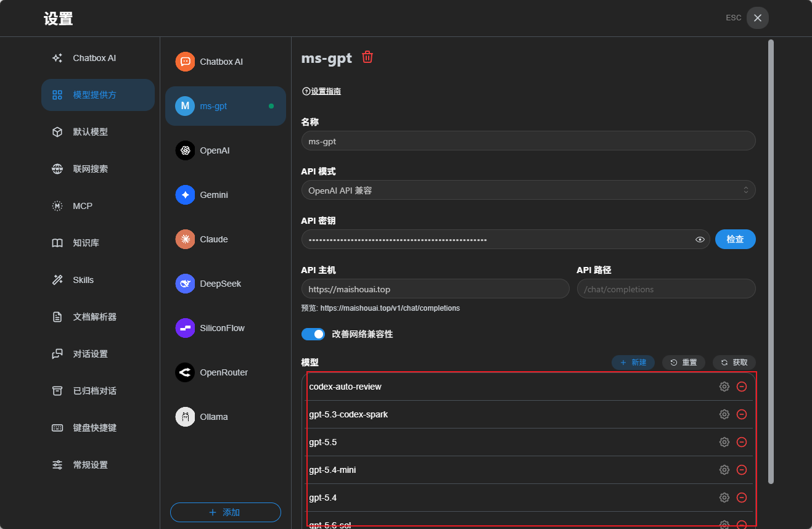The height and width of the screenshot is (529, 812).
Task: Click the gpt-5.5 model name
Action: click(x=323, y=442)
